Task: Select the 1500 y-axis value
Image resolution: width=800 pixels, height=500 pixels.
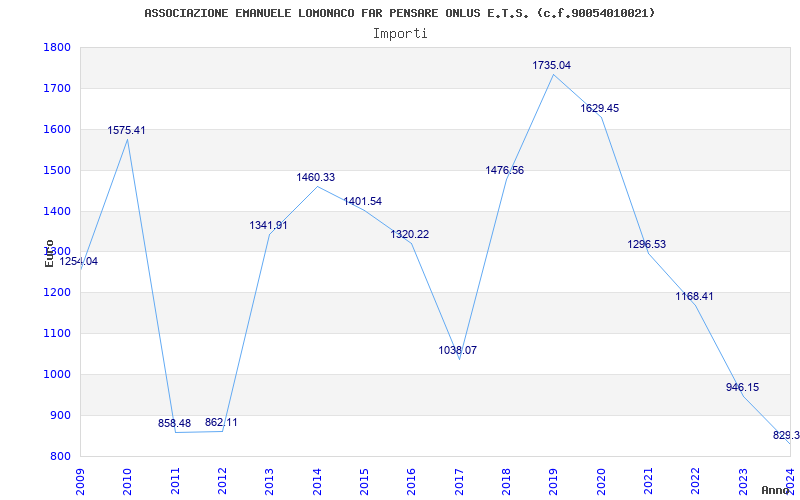Action: coord(57,170)
